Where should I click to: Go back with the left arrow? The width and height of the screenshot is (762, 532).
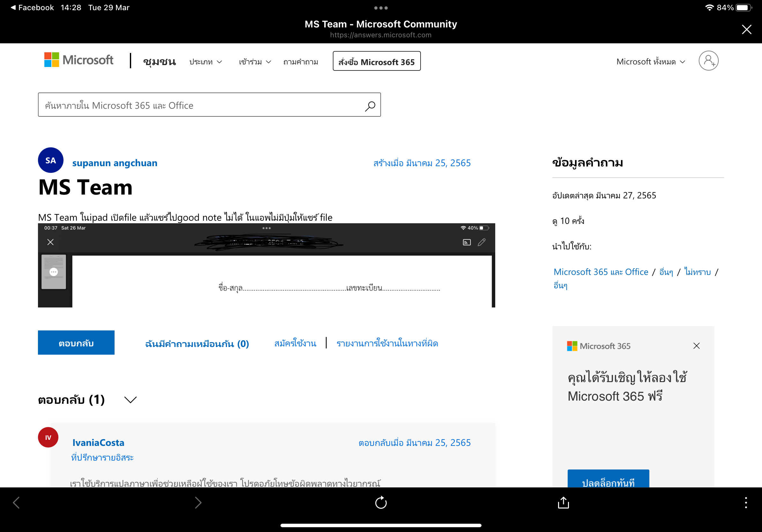tap(16, 502)
